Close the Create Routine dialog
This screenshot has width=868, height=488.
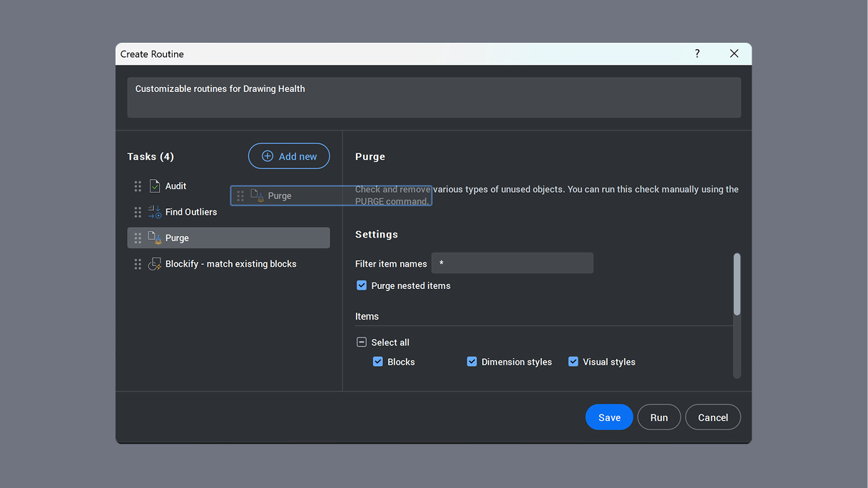734,54
